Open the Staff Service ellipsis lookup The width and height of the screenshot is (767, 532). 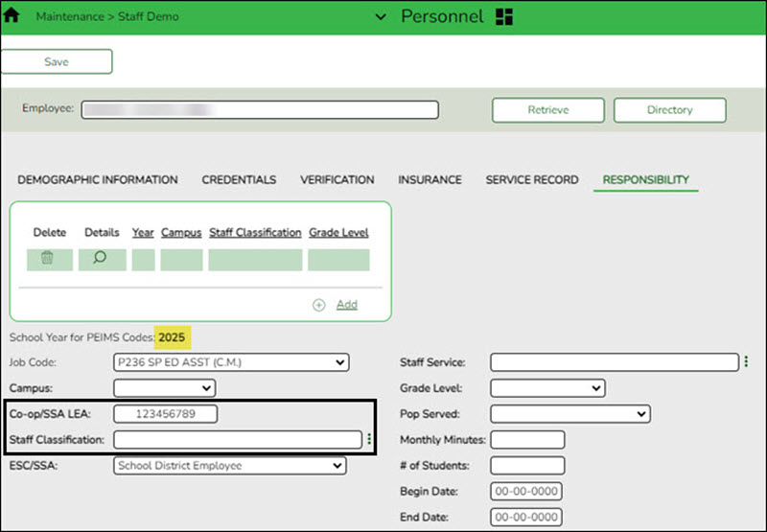point(746,362)
